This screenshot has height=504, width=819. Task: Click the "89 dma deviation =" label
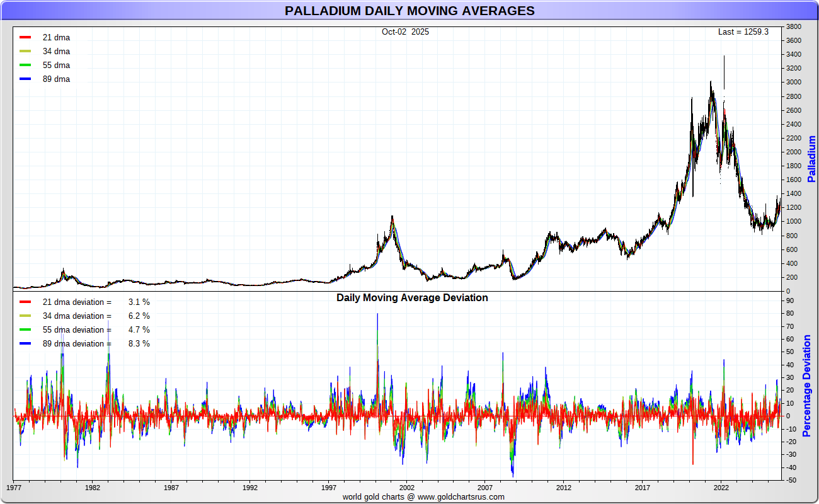[77, 344]
